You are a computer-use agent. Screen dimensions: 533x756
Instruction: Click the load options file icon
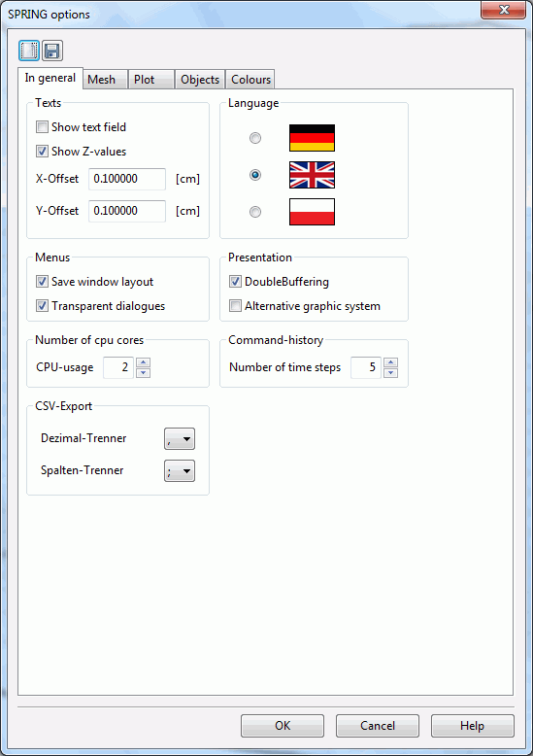pos(29,51)
